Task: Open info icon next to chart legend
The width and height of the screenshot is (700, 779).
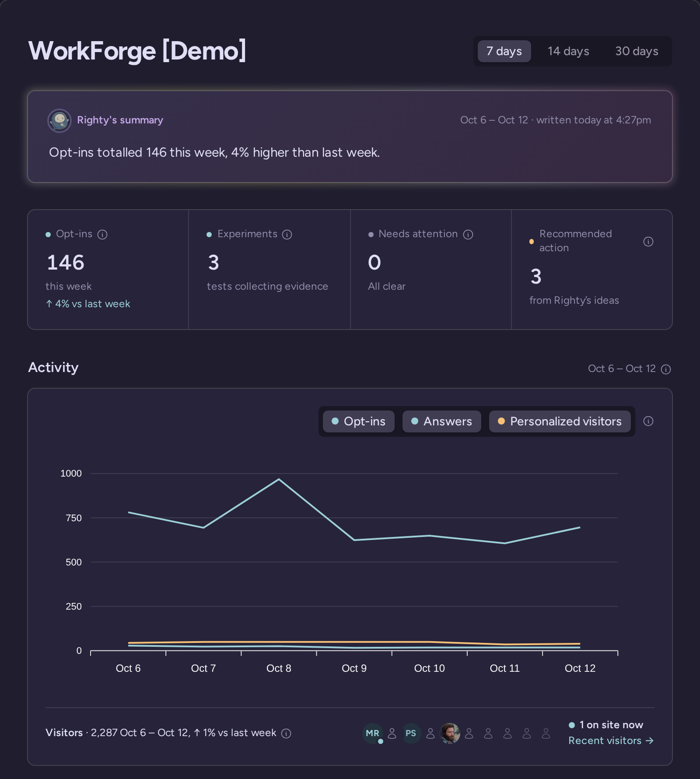Action: (x=648, y=421)
